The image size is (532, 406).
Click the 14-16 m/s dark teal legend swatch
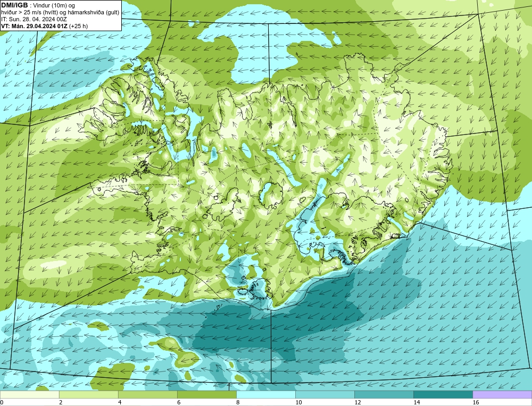[443, 394]
